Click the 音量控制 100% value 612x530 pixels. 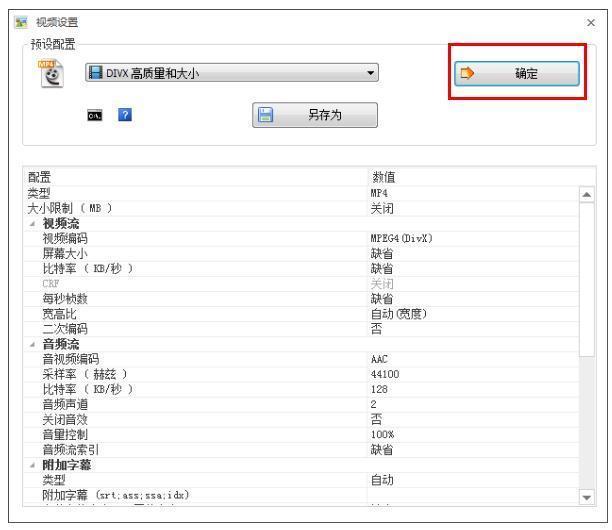tap(382, 435)
